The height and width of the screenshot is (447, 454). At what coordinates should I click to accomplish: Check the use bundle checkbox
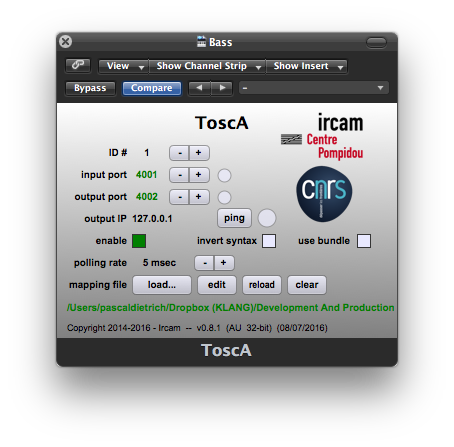(364, 241)
